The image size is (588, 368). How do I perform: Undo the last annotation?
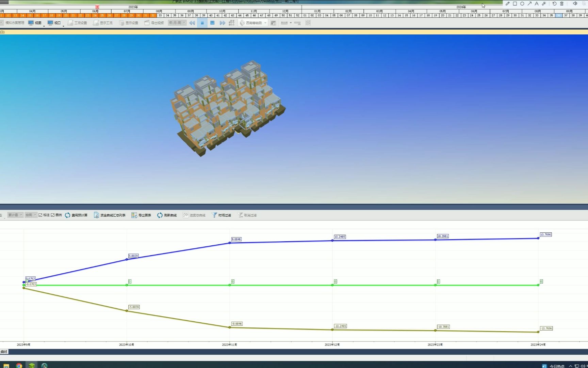pyautogui.click(x=554, y=4)
